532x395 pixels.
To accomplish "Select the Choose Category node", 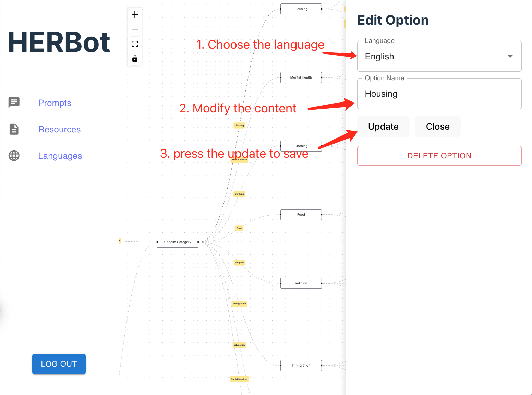I will [x=178, y=242].
